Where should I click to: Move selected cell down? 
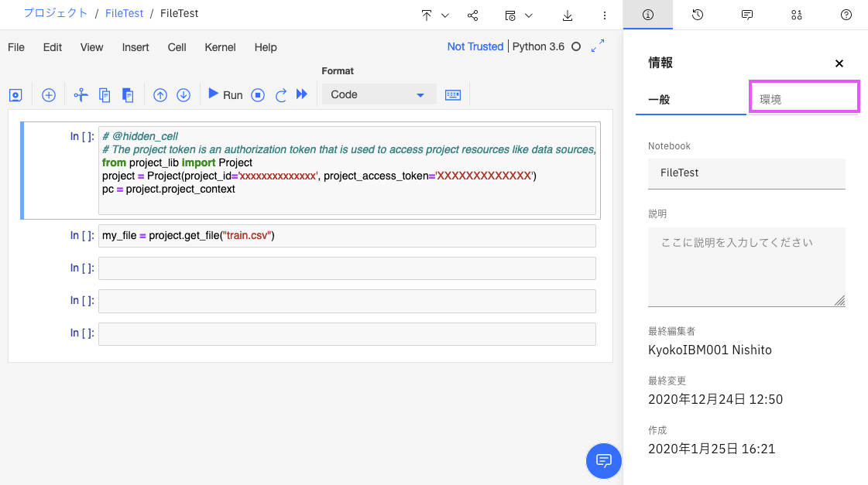[184, 95]
